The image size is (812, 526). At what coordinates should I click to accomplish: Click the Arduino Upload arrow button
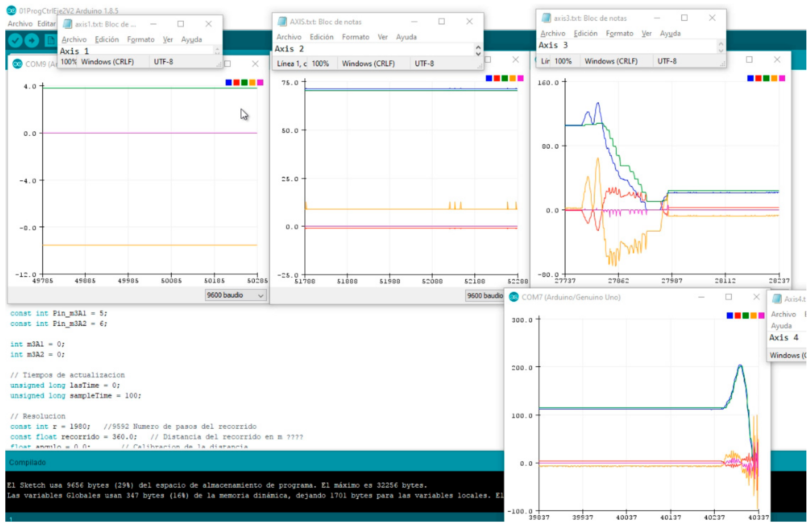click(32, 41)
